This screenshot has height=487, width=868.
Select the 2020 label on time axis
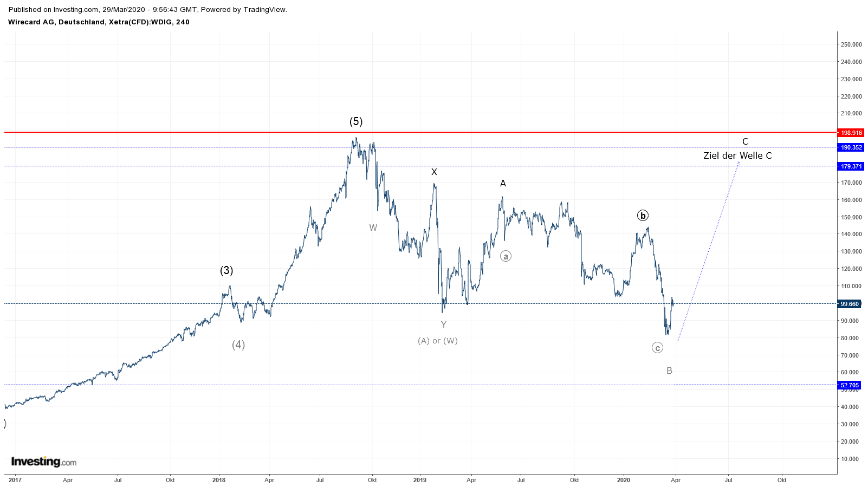tap(624, 480)
